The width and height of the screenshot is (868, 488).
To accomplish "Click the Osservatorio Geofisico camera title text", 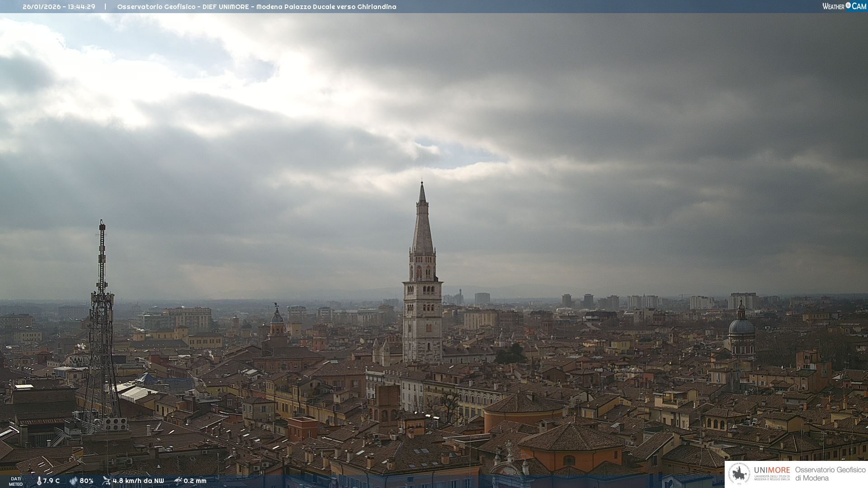I will pyautogui.click(x=256, y=7).
